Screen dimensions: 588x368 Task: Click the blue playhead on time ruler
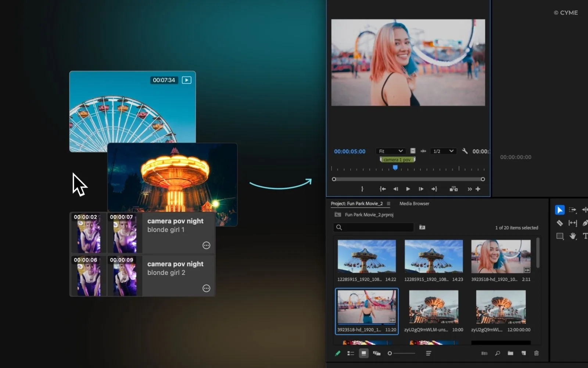coord(395,168)
